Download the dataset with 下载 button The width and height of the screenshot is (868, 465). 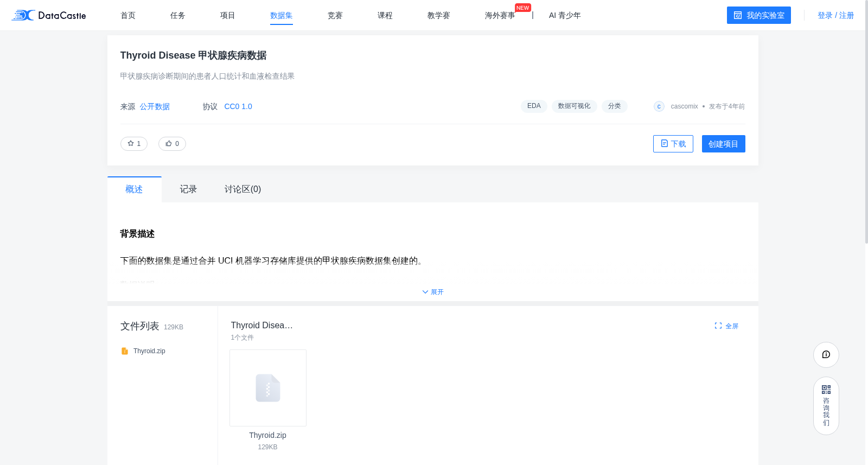[x=673, y=144]
